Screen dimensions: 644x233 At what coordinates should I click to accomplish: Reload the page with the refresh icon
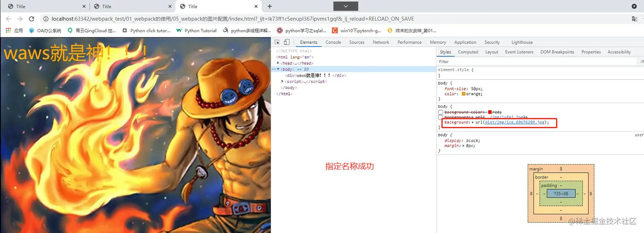(x=31, y=19)
